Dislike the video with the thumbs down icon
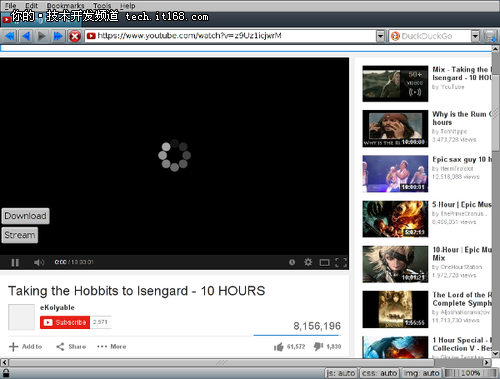Image resolution: width=500 pixels, height=379 pixels. point(318,347)
